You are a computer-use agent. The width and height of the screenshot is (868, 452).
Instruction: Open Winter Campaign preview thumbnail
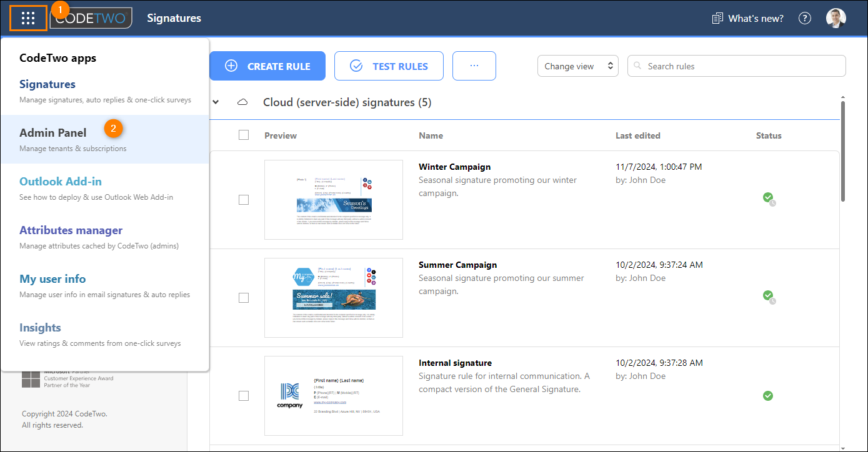click(334, 200)
